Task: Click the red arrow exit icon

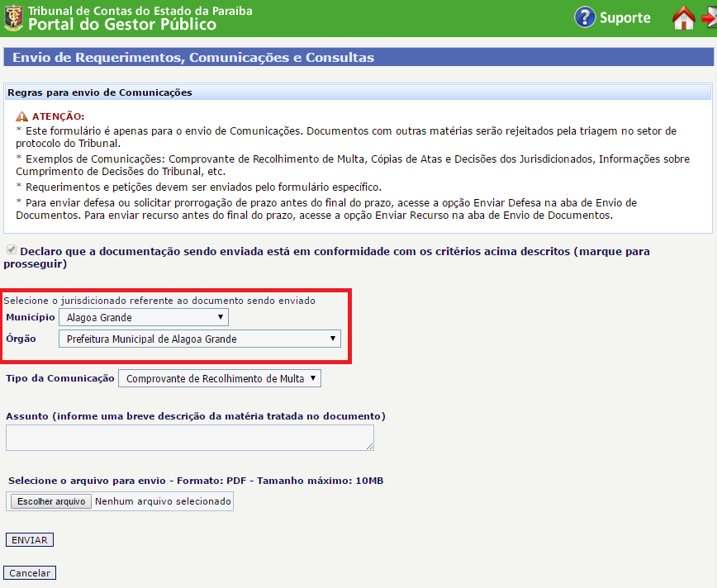Action: tap(710, 17)
